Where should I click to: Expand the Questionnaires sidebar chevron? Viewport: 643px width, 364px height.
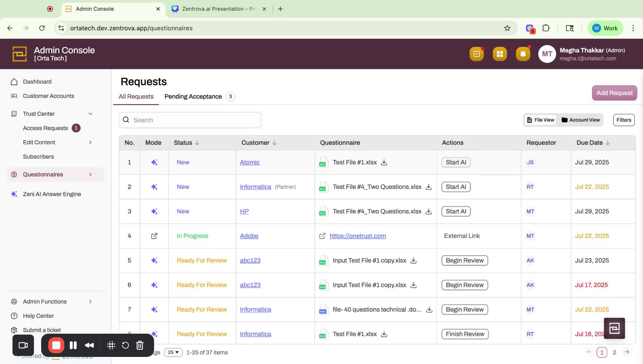coord(90,175)
